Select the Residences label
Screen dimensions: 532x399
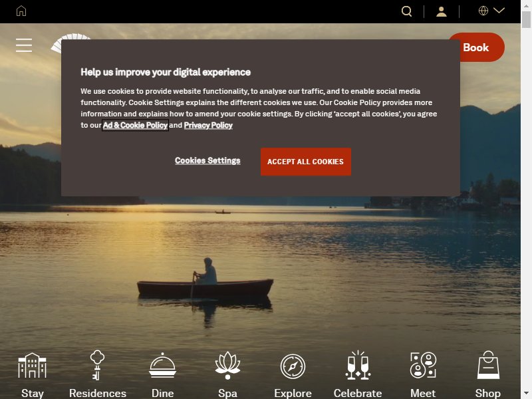[x=98, y=393]
